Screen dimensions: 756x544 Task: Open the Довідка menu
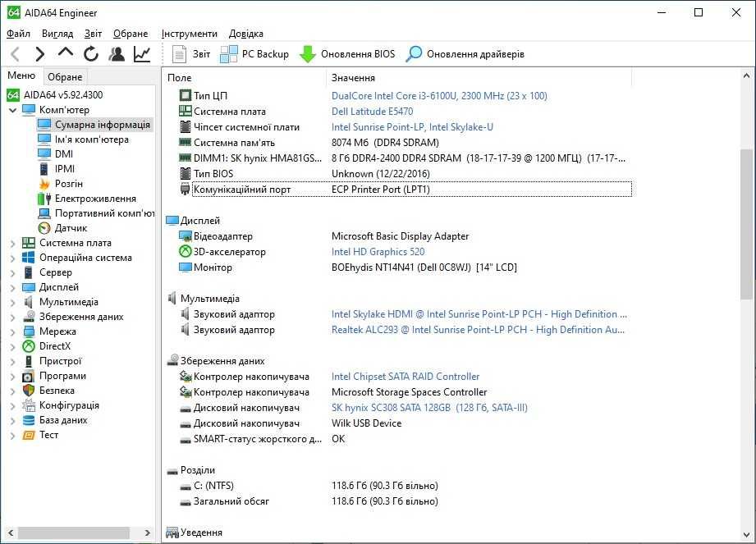click(x=246, y=34)
